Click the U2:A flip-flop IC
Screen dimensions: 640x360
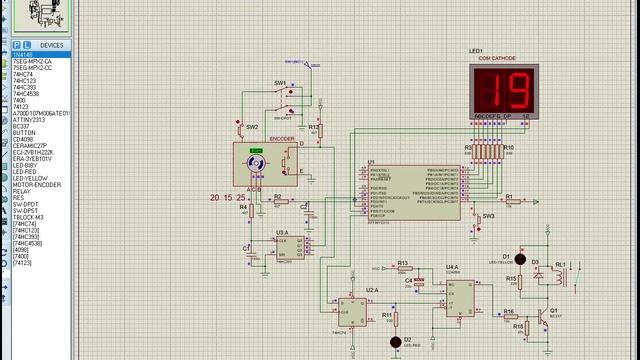coord(353,312)
